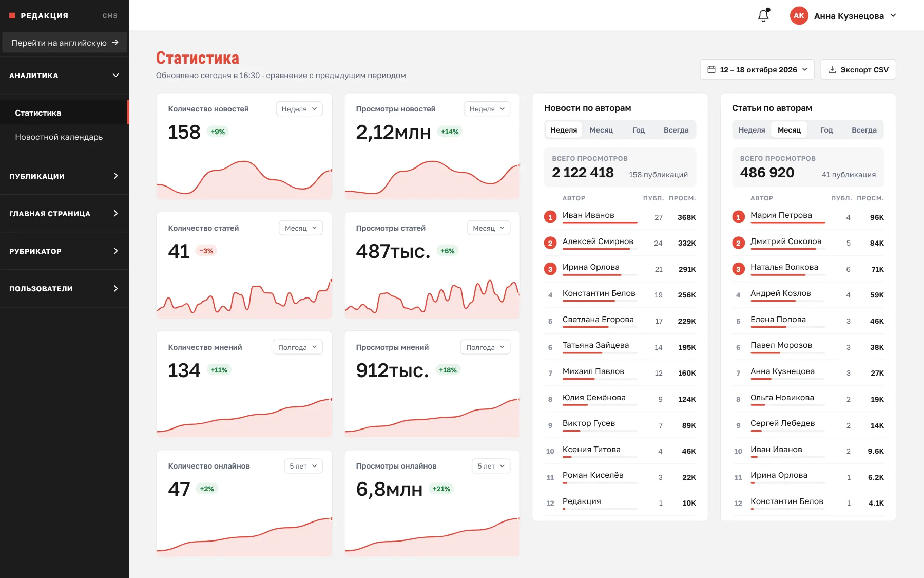Open period dropdown on Просмотры новостей card

pyautogui.click(x=487, y=109)
